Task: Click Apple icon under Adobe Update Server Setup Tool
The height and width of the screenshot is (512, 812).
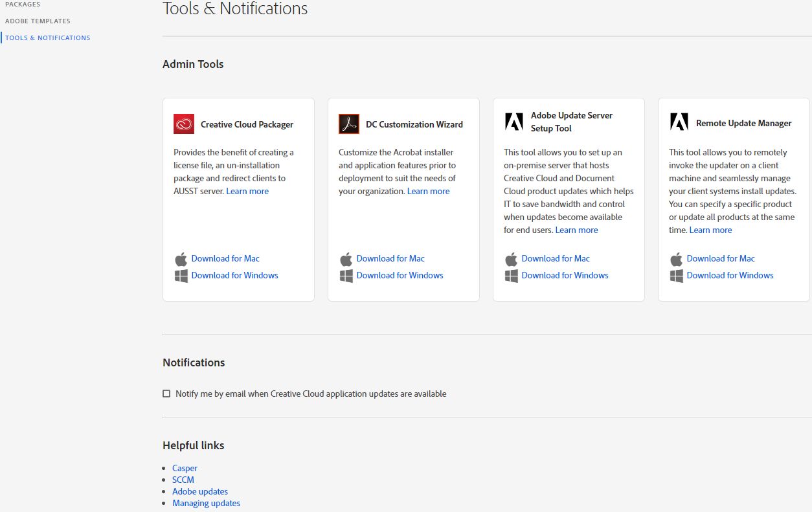Action: (x=511, y=259)
